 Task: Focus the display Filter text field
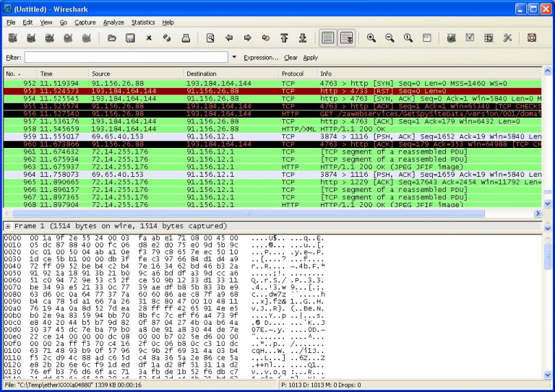click(126, 57)
